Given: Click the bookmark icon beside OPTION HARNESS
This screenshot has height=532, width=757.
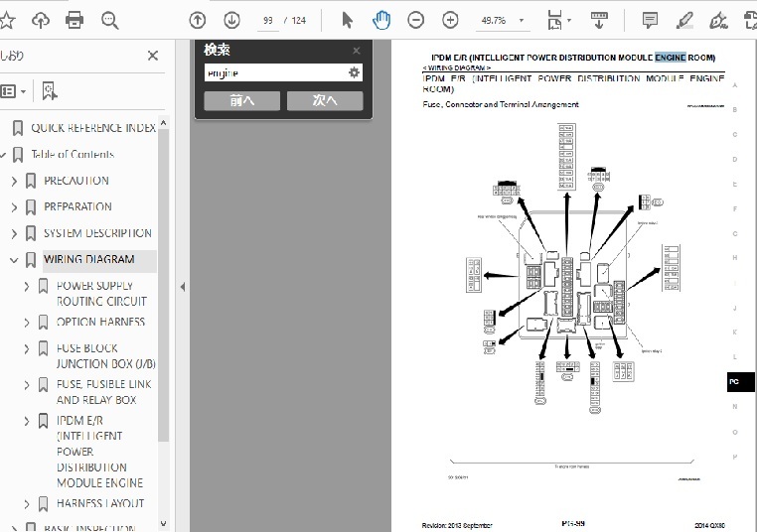Looking at the screenshot, I should (43, 323).
